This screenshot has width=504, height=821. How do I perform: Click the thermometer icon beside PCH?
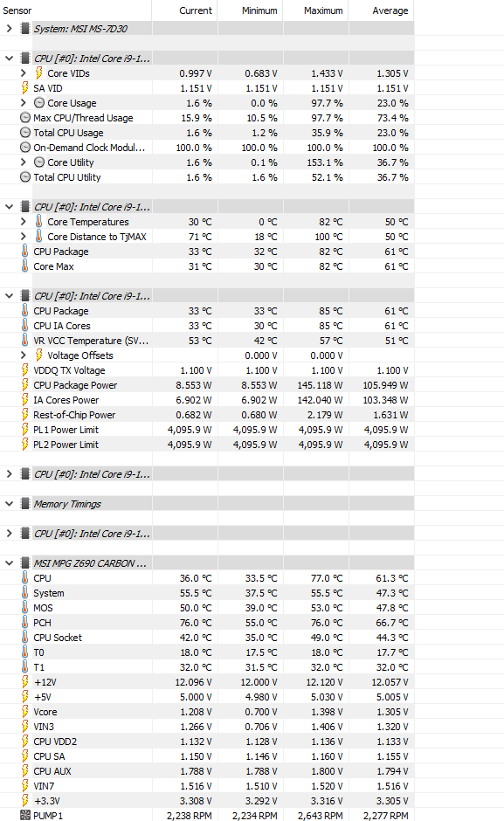pos(24,623)
